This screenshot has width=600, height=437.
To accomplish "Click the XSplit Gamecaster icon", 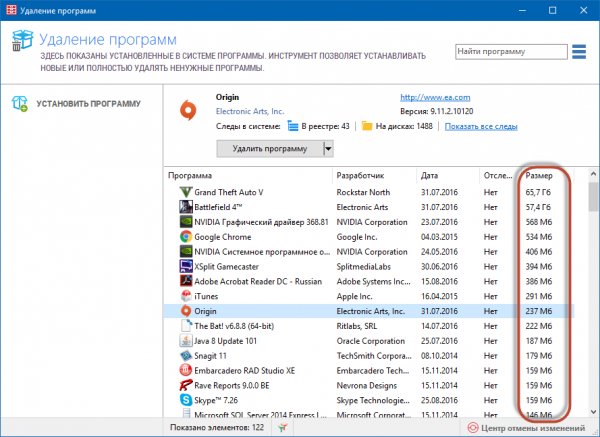I will click(186, 266).
